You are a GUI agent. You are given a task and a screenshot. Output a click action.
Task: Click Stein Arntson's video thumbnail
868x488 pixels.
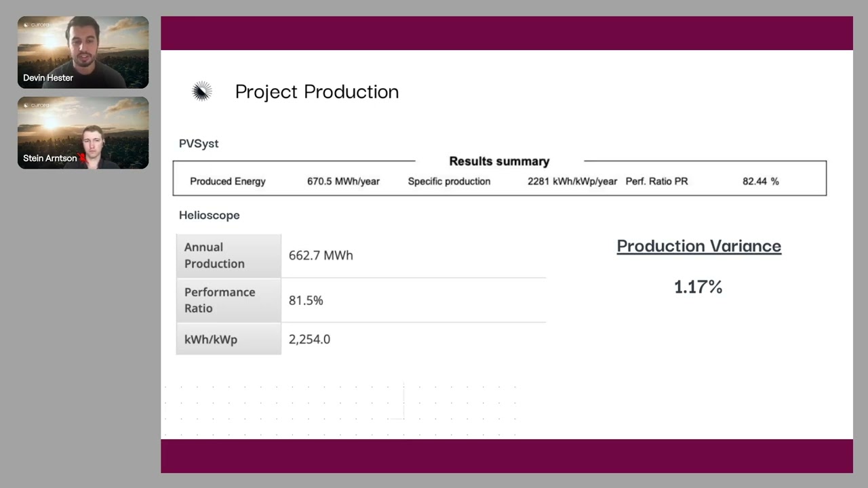click(83, 133)
